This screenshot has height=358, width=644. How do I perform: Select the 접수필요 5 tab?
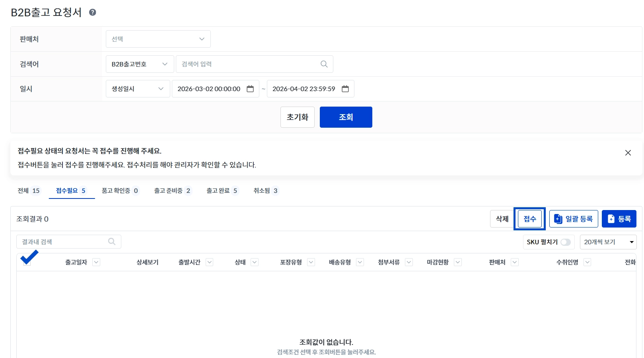(x=72, y=191)
